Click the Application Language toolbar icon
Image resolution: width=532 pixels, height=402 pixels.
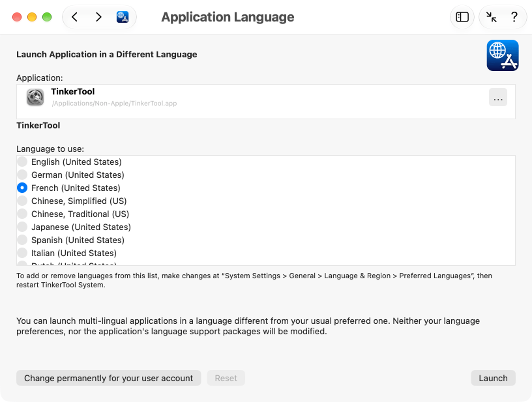[x=123, y=17]
